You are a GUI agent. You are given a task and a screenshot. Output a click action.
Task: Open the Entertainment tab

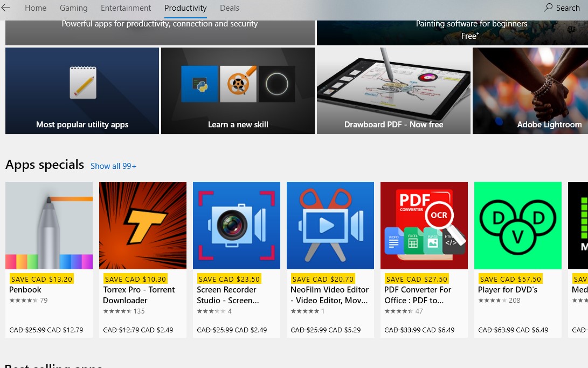click(x=126, y=8)
